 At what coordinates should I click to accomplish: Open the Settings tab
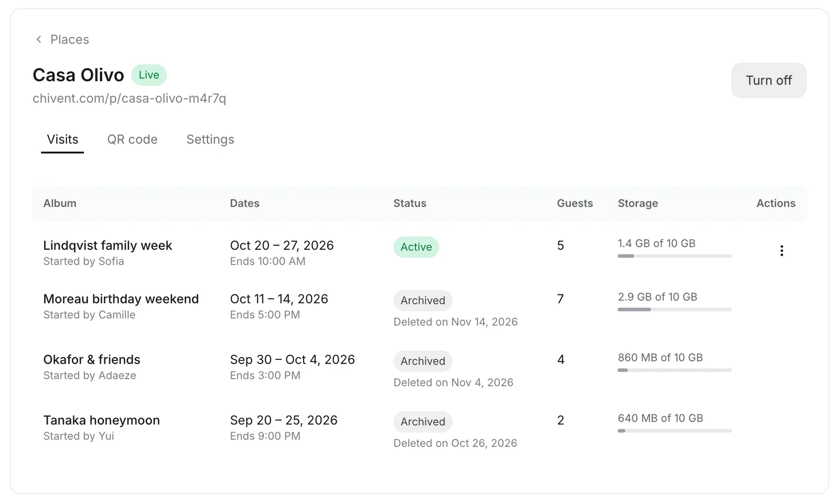(210, 139)
